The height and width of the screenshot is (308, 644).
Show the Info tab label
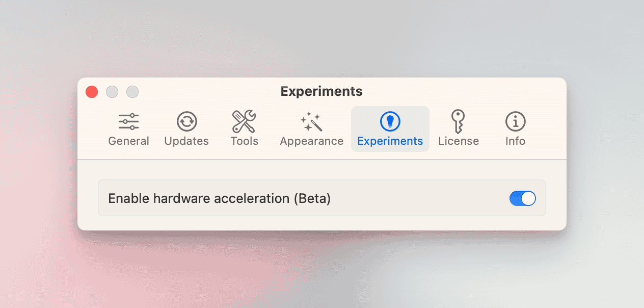[x=515, y=141]
